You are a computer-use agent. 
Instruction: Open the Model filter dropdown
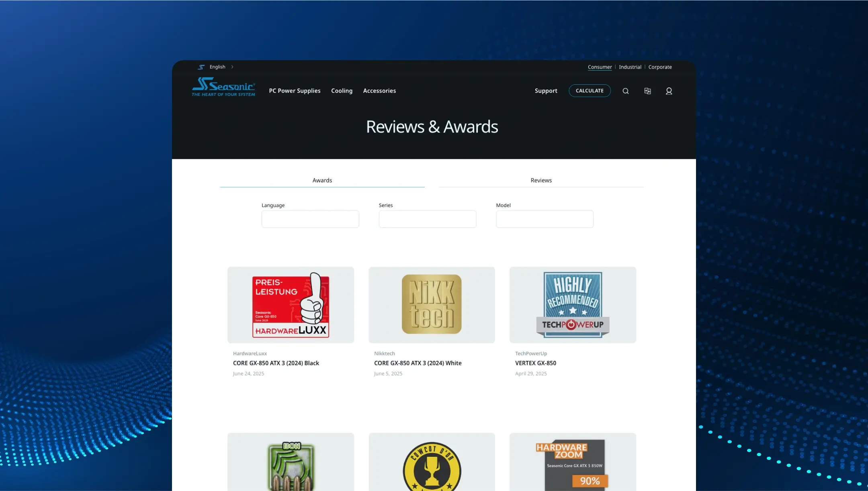(x=545, y=219)
